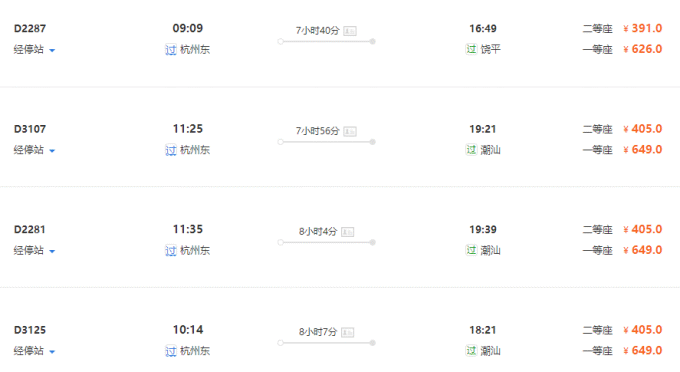Click ID card icon beside 8小时4分 duration
This screenshot has height=372, width=680.
[x=348, y=232]
